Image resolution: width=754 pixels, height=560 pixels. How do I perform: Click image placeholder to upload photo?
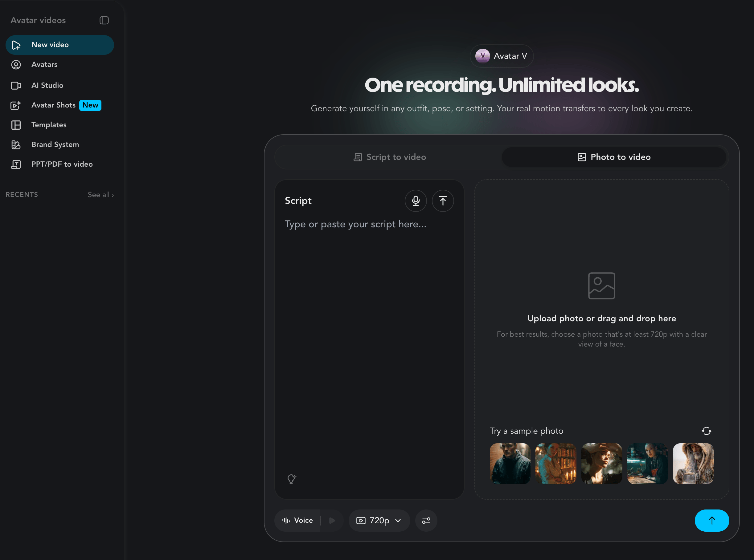point(601,286)
